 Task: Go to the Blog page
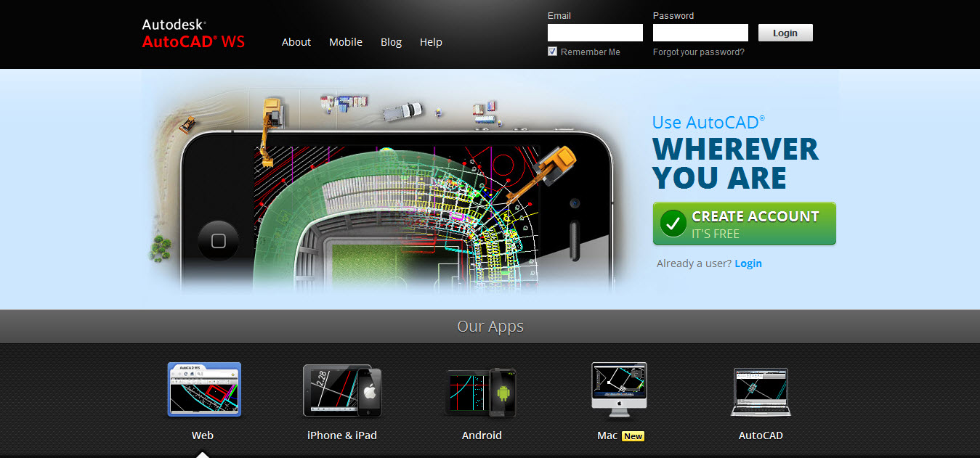(391, 42)
